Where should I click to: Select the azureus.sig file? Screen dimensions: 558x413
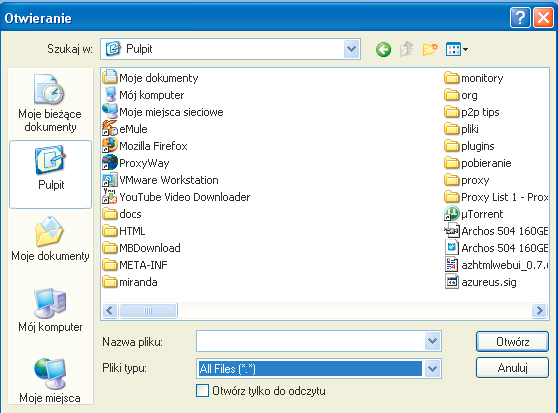(480, 282)
